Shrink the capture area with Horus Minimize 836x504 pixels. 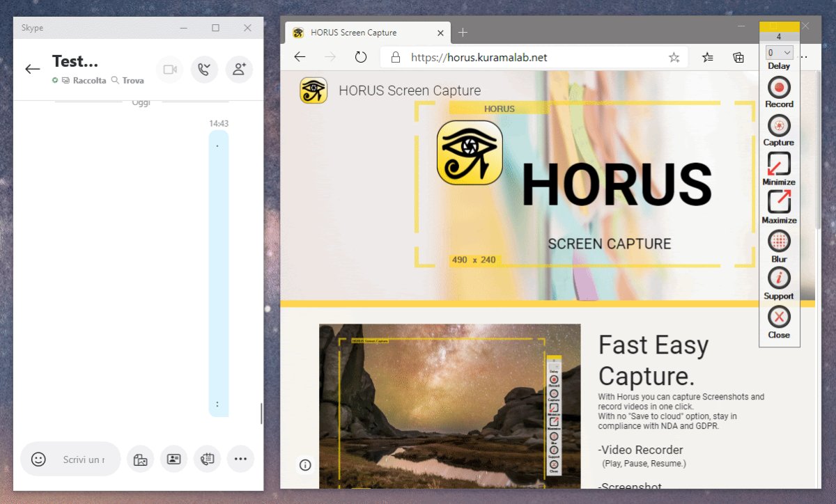click(779, 164)
